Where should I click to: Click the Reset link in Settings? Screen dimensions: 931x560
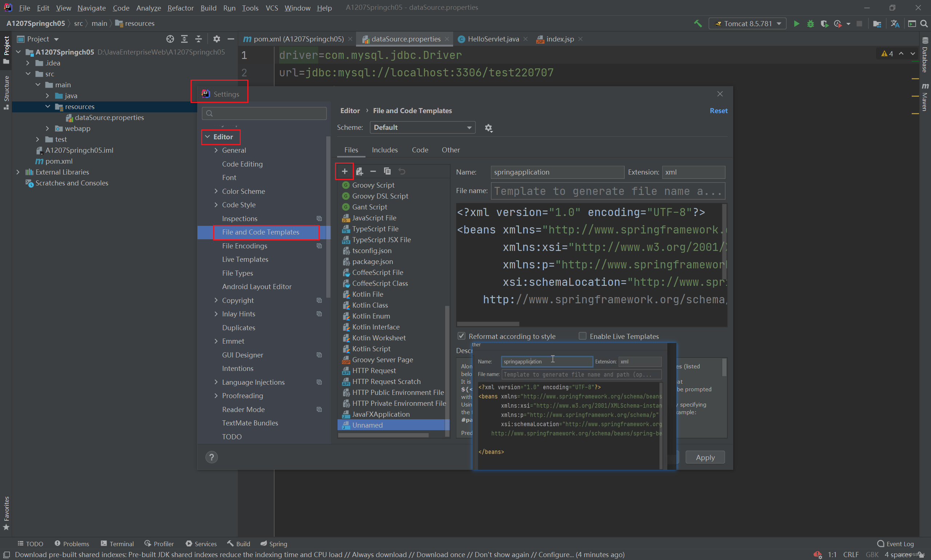718,111
